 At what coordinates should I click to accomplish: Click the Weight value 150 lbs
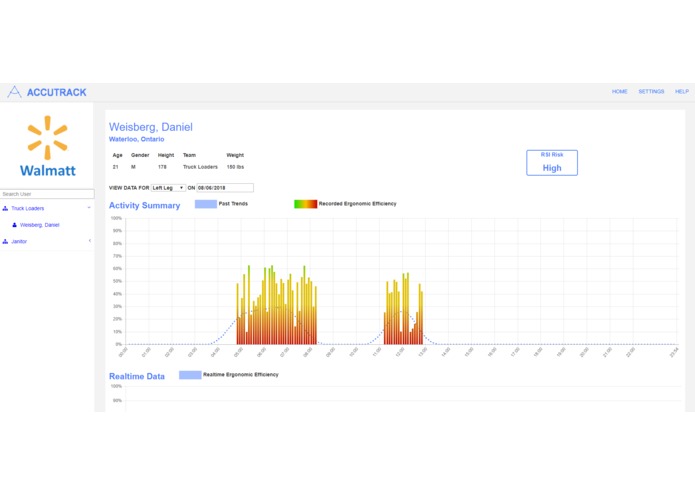coord(235,167)
